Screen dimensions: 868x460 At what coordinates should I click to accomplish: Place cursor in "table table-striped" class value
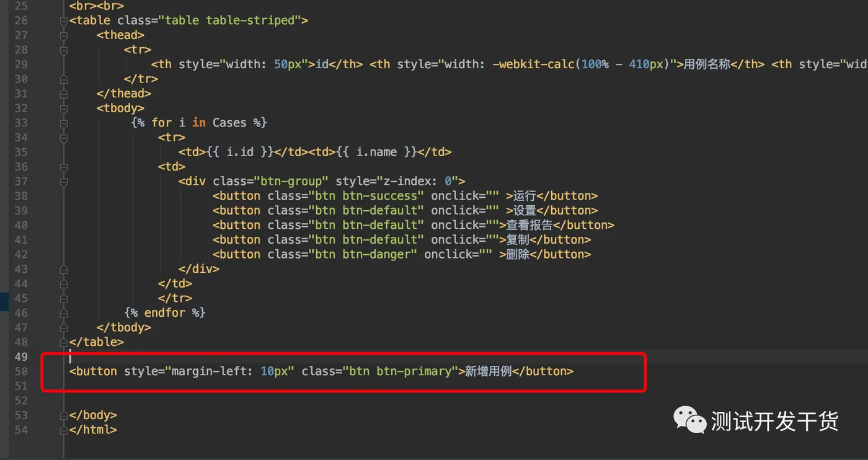(x=229, y=20)
